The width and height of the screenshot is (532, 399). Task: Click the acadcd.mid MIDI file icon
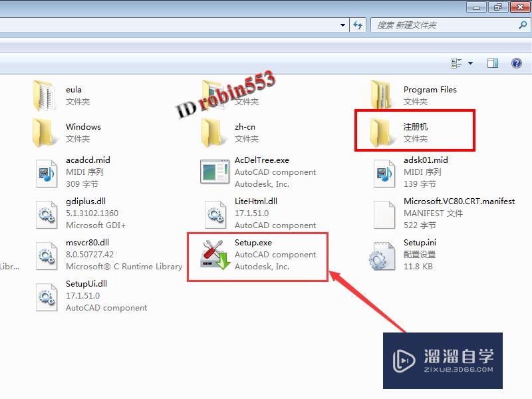pos(47,174)
